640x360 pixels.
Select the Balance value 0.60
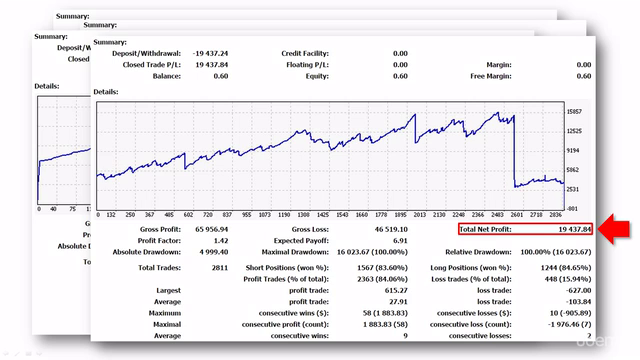221,76
